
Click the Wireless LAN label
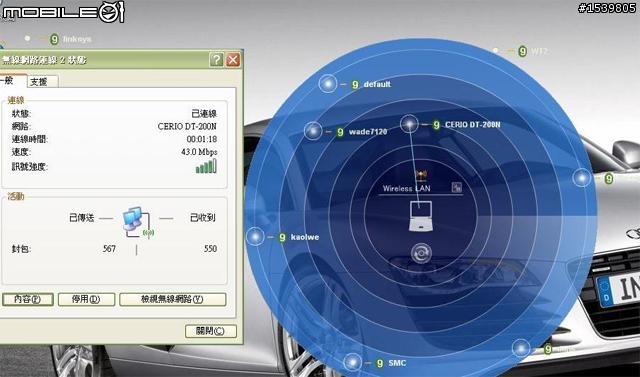point(407,188)
